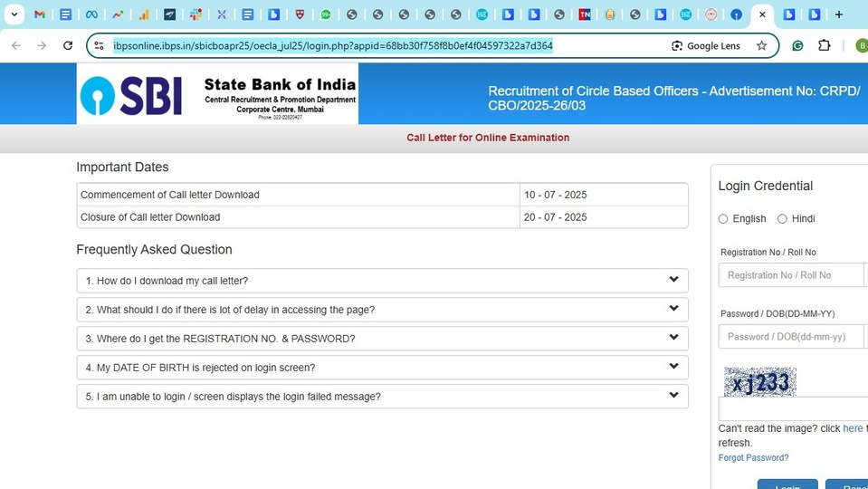This screenshot has width=868, height=489.
Task: Open the round pink seal emblem tab
Action: [711, 15]
